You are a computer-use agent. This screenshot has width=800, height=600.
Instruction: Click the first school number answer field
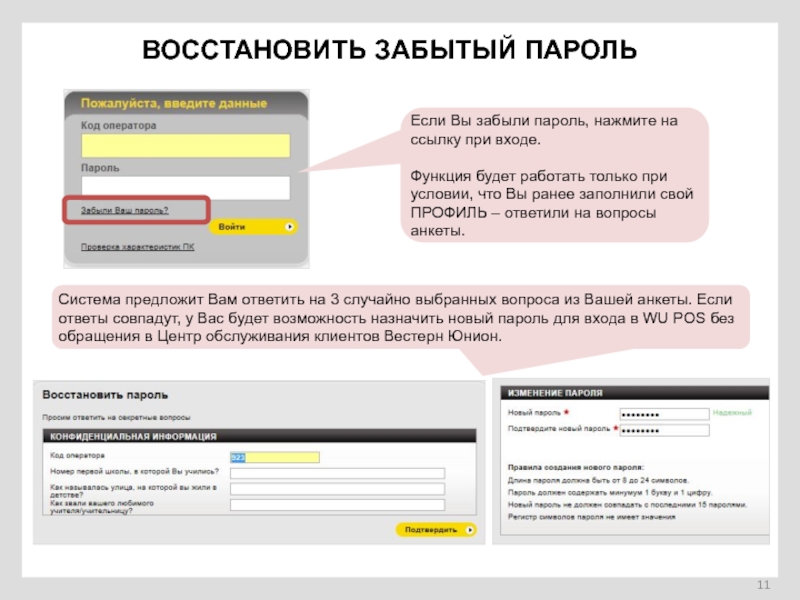(x=336, y=473)
